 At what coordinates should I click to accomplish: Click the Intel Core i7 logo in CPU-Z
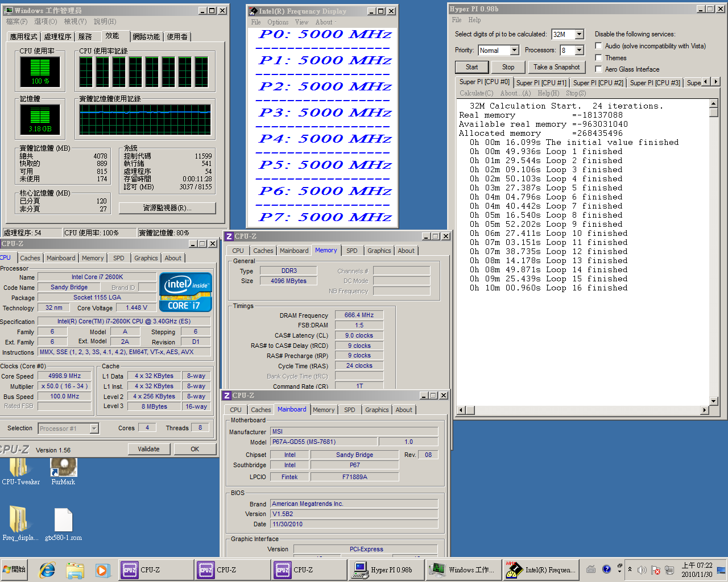[x=185, y=292]
